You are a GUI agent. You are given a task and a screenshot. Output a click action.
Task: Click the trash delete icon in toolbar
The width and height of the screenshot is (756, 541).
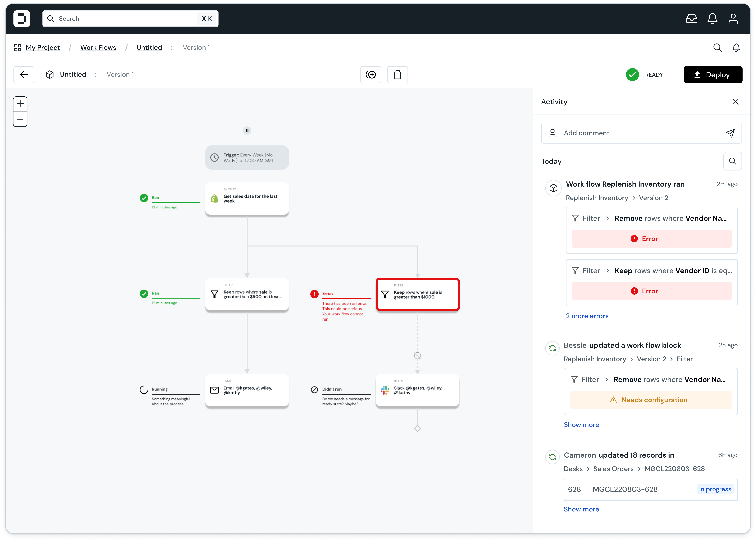click(x=397, y=75)
